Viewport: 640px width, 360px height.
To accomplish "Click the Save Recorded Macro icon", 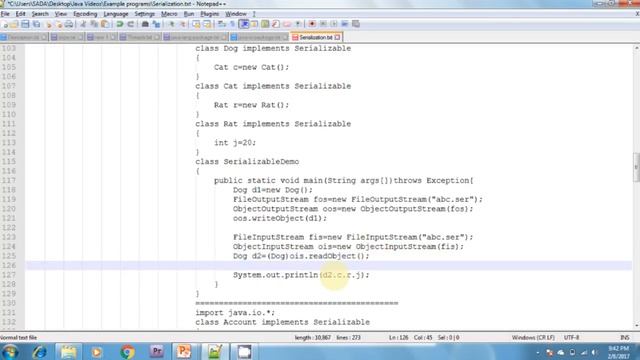I will (x=356, y=24).
